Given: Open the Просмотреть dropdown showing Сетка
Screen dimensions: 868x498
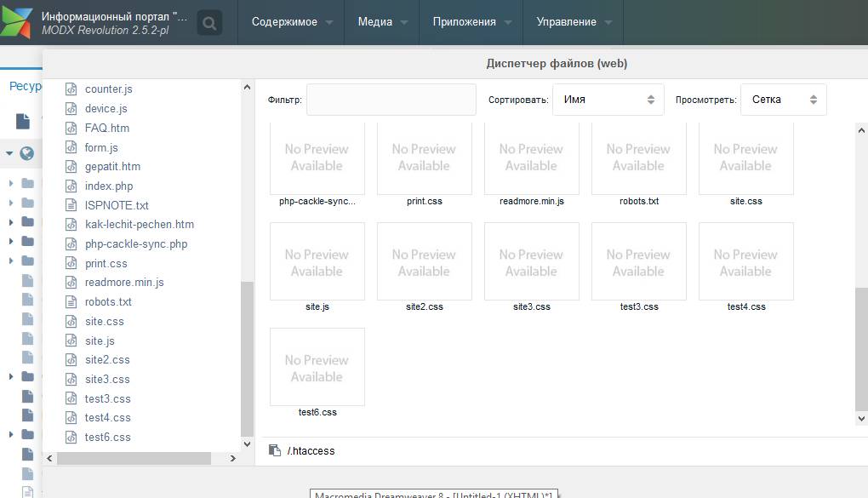Looking at the screenshot, I should [x=783, y=100].
